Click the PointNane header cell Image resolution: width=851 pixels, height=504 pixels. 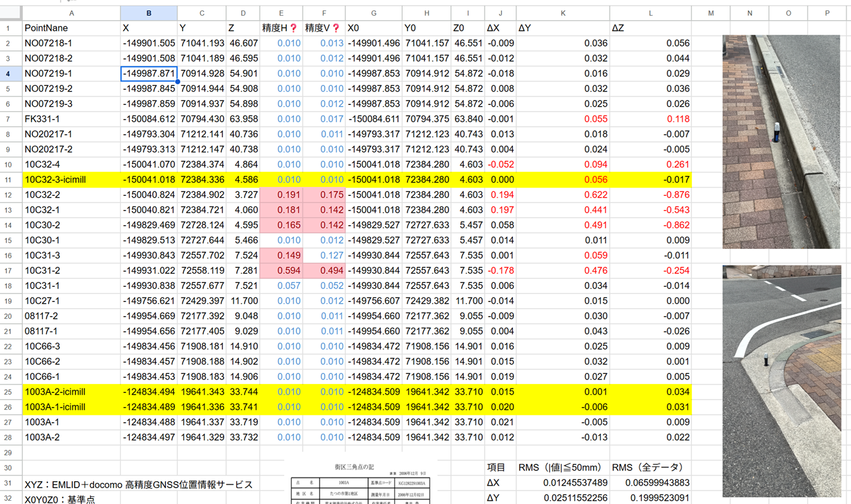point(71,28)
